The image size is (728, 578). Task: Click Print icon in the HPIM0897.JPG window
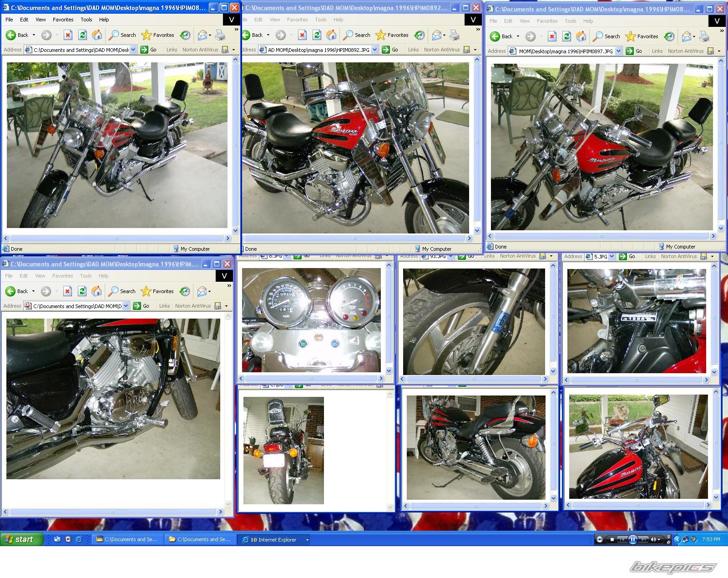tap(704, 36)
